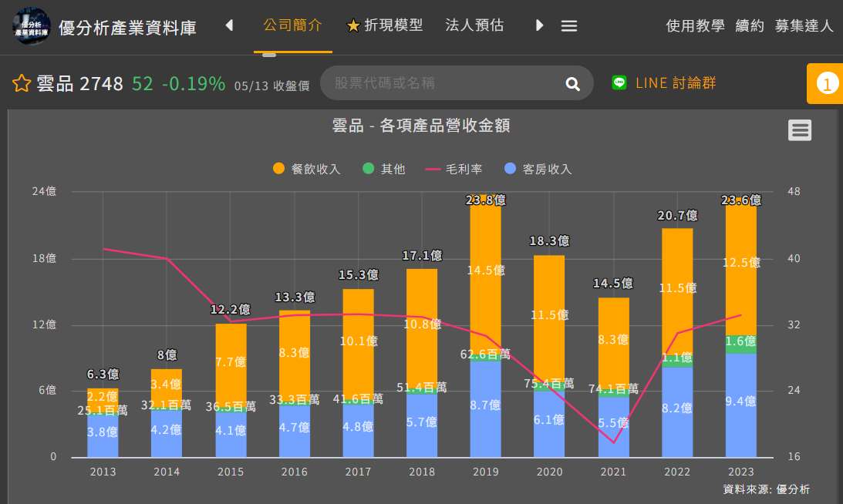Click the 23.8億 total label above 2019
This screenshot has width=843, height=504.
pos(485,200)
